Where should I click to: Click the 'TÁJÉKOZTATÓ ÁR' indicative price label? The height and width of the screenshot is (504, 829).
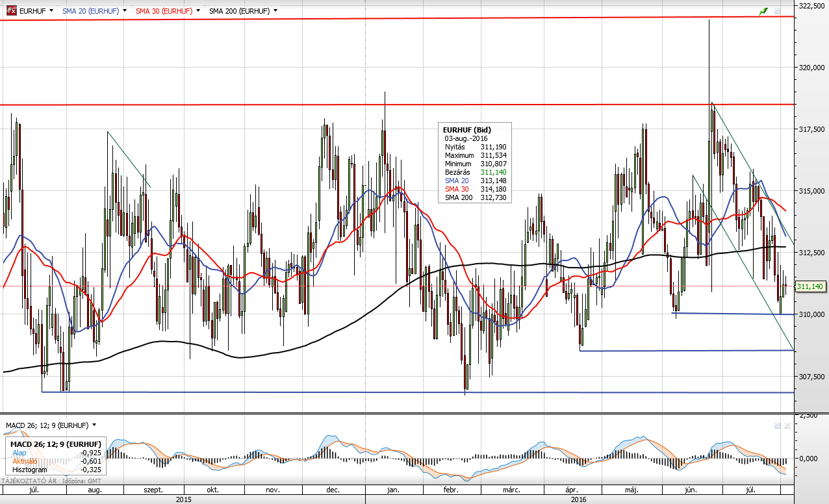click(x=30, y=481)
